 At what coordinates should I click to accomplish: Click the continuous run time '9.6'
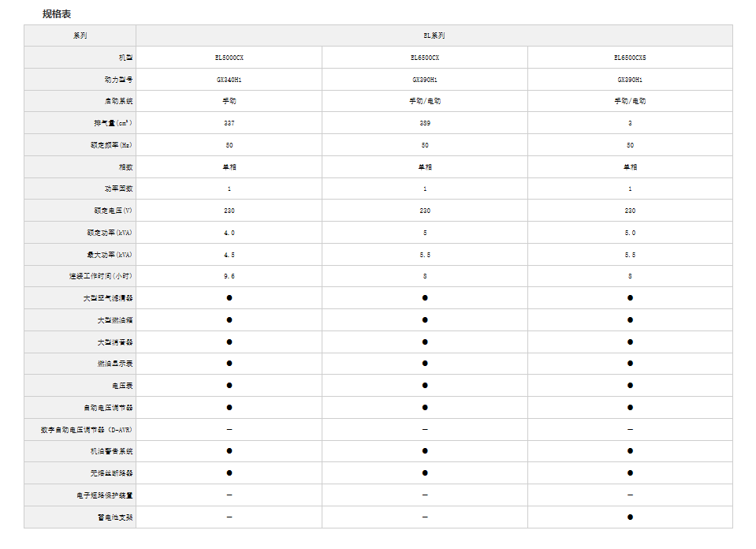tap(229, 276)
